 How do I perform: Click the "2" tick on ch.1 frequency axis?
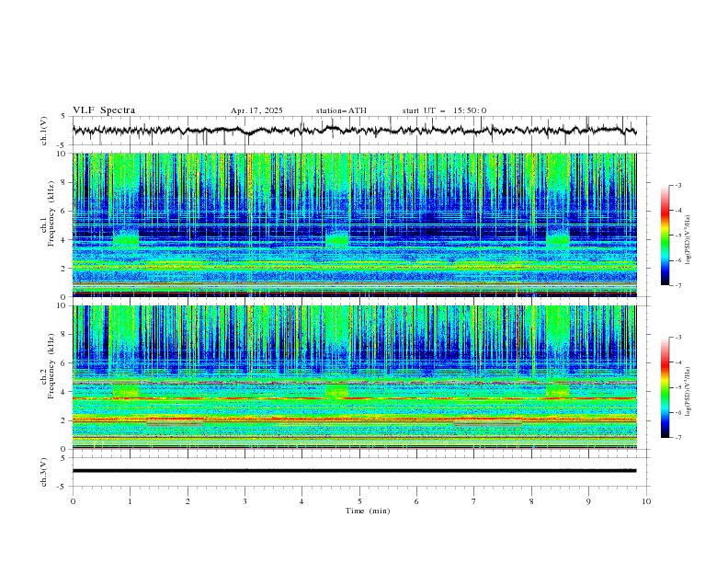(65, 268)
